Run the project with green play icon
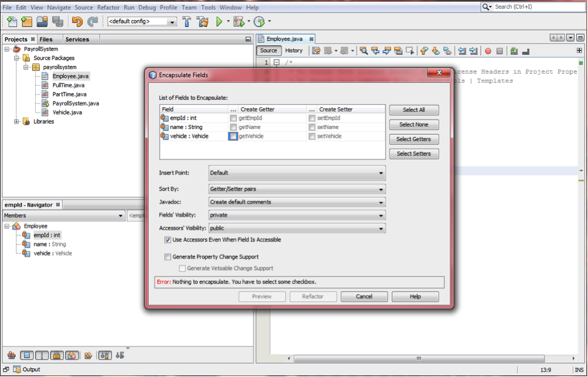This screenshot has width=588, height=377. pos(220,22)
